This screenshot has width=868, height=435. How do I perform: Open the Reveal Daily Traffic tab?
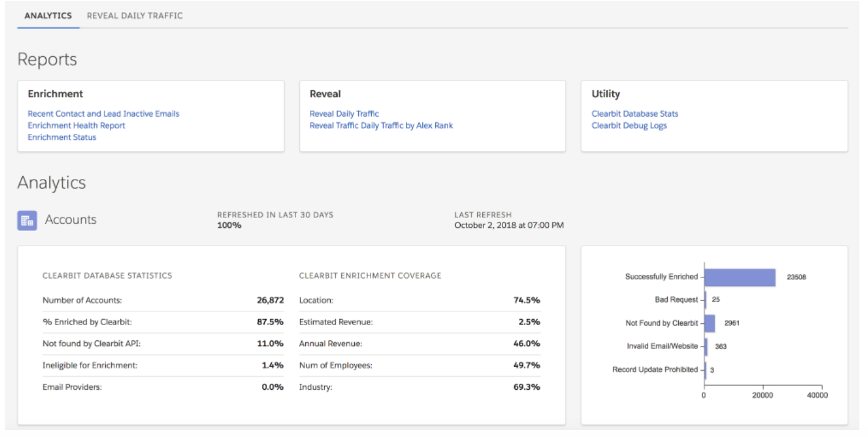tap(135, 16)
